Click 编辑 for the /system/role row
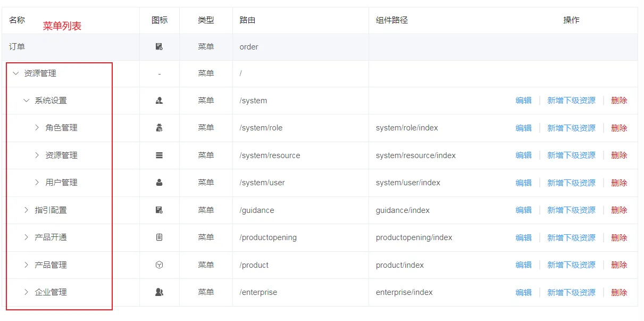Image resolution: width=644 pixels, height=321 pixels. click(x=523, y=128)
